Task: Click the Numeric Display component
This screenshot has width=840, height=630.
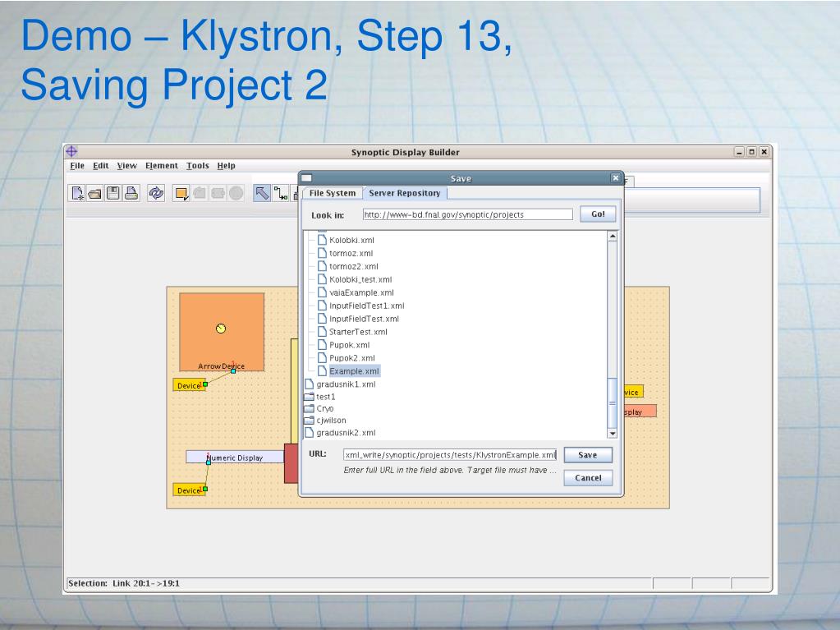Action: (235, 458)
